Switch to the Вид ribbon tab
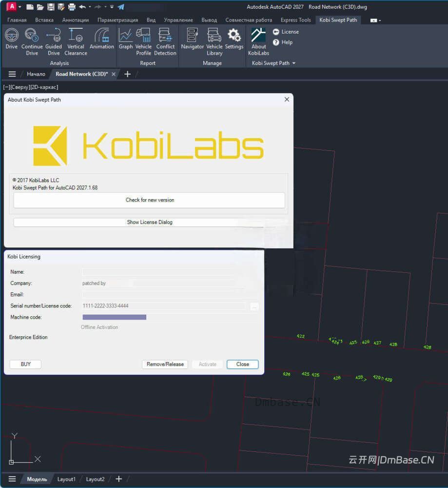 151,20
